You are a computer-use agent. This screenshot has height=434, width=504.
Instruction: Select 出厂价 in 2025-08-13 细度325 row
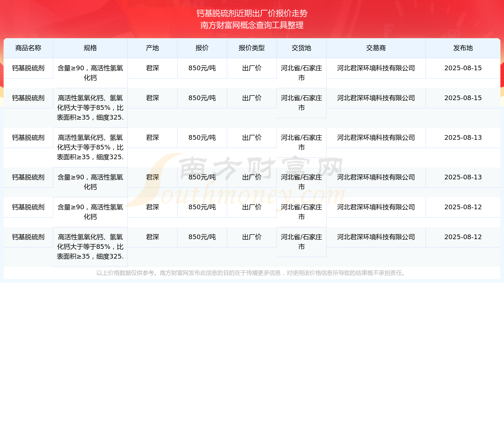tap(252, 138)
